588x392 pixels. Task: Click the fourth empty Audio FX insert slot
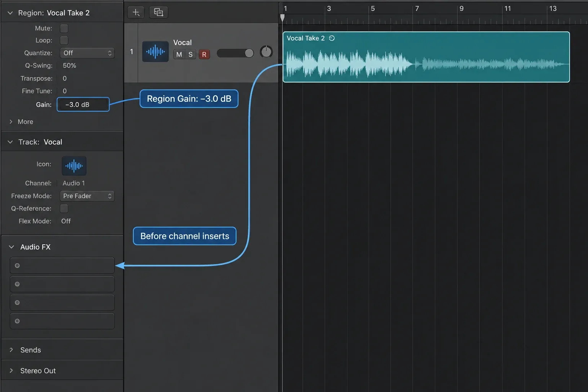pyautogui.click(x=62, y=321)
